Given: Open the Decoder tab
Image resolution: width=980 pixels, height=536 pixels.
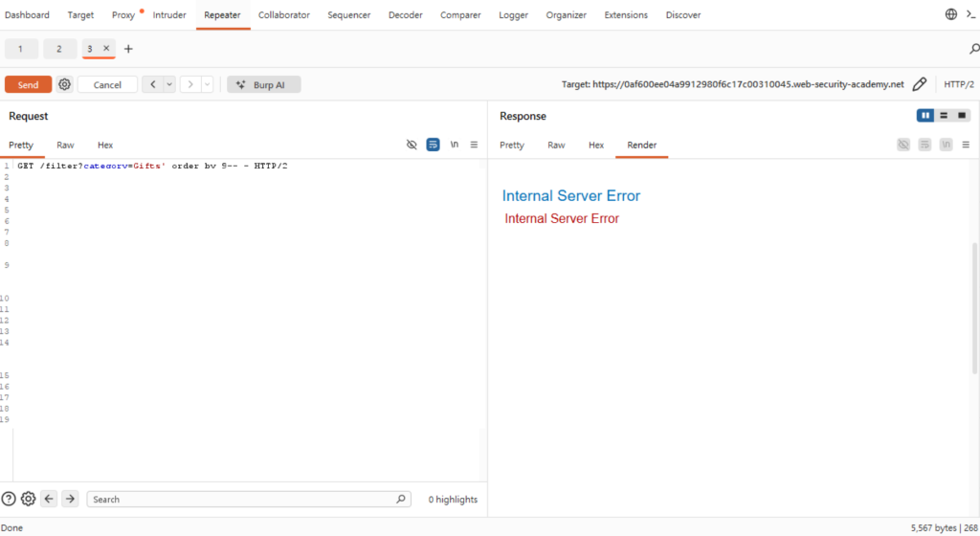Looking at the screenshot, I should tap(405, 15).
